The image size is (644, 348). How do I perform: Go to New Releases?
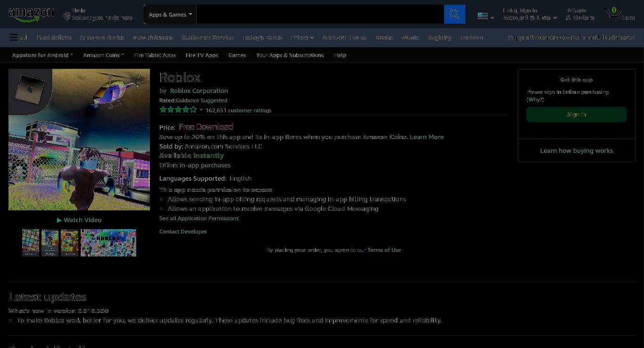pyautogui.click(x=153, y=37)
